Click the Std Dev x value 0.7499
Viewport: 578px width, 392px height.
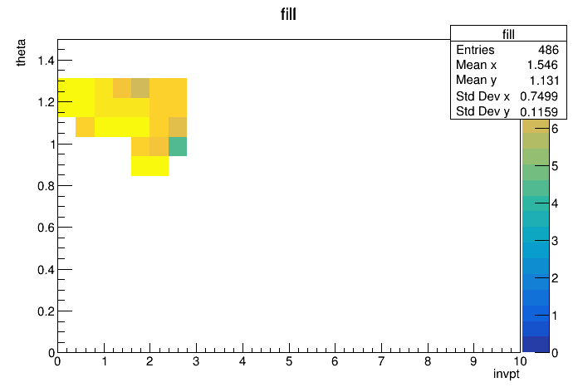click(x=539, y=96)
